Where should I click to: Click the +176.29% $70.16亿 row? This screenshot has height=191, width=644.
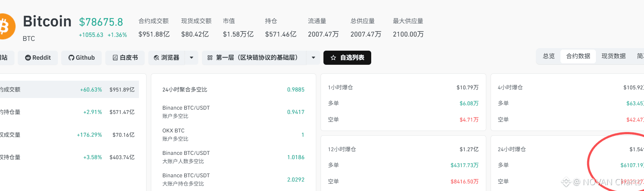(x=69, y=135)
